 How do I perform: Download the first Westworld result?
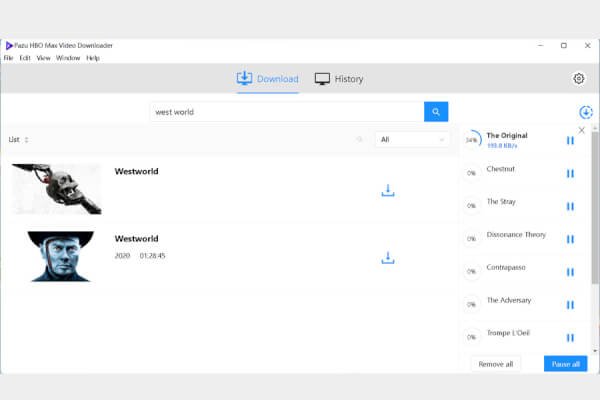point(388,190)
